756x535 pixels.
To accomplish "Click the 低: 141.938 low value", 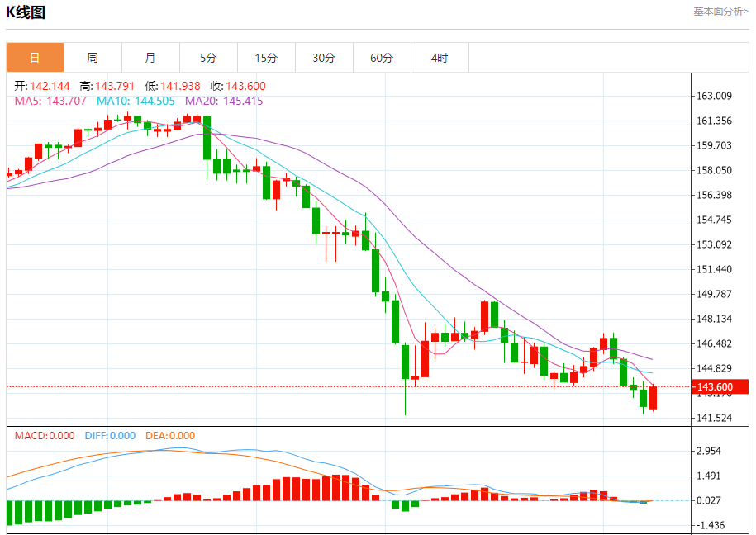I will tap(173, 86).
